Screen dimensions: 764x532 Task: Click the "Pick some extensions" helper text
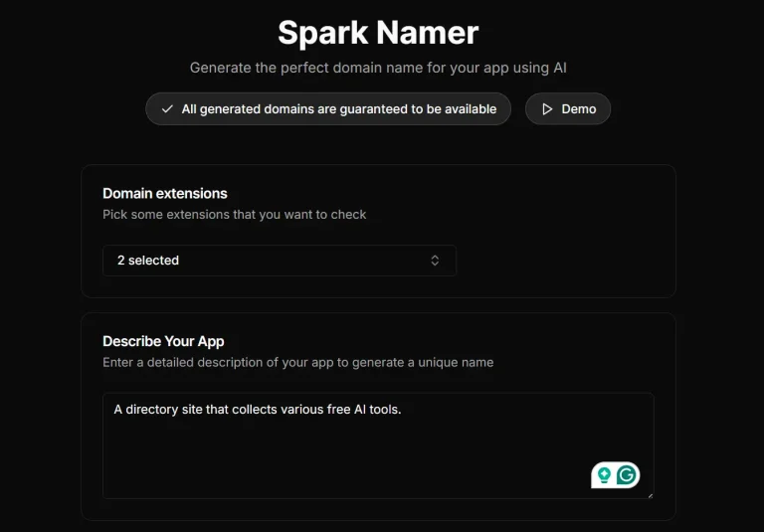[x=235, y=215]
